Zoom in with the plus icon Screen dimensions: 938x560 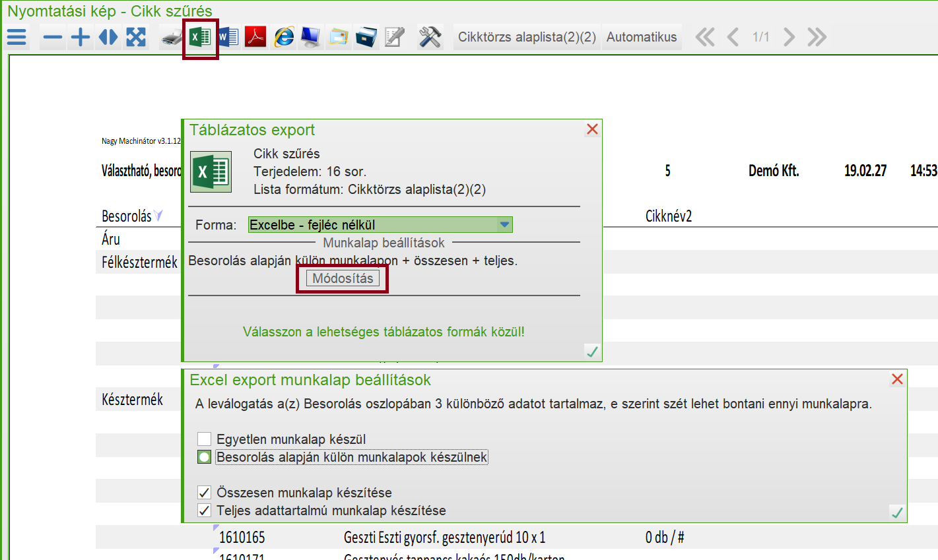[x=81, y=37]
